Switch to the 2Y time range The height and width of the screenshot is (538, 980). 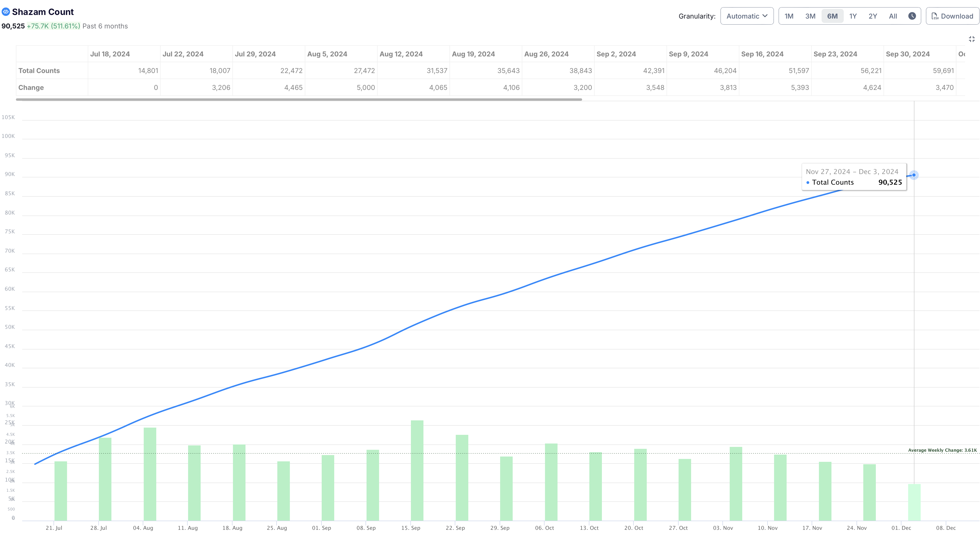tap(873, 16)
